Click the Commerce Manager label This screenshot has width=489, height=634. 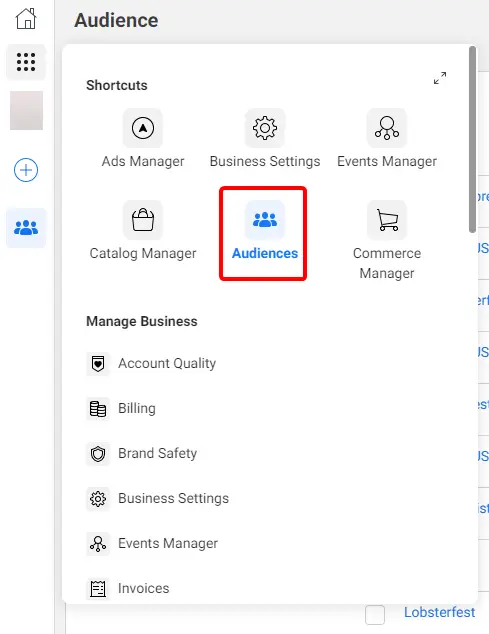387,263
